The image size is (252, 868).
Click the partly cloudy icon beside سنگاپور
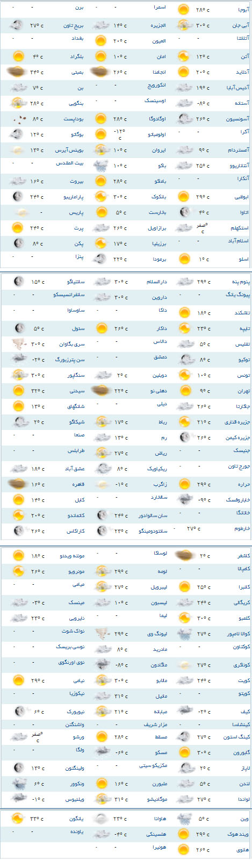(x=19, y=375)
